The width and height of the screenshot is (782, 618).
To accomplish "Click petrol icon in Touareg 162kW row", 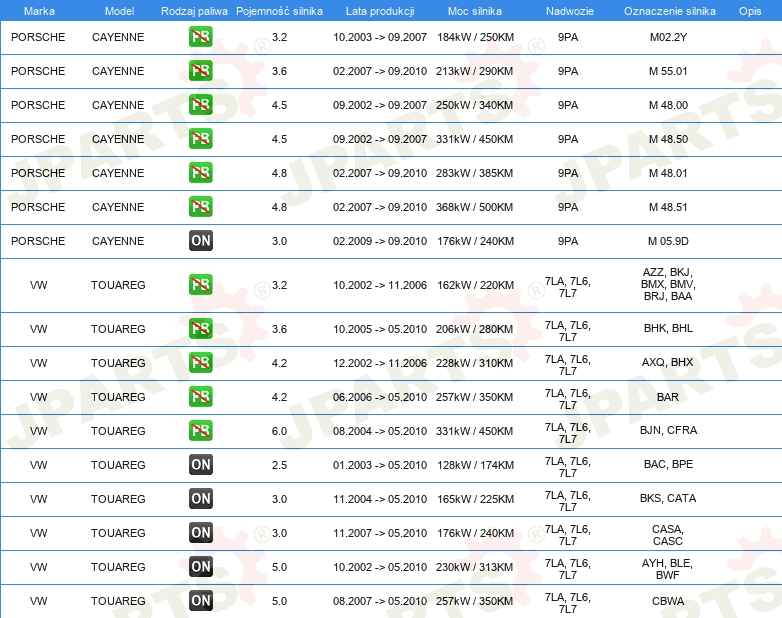I will [200, 285].
